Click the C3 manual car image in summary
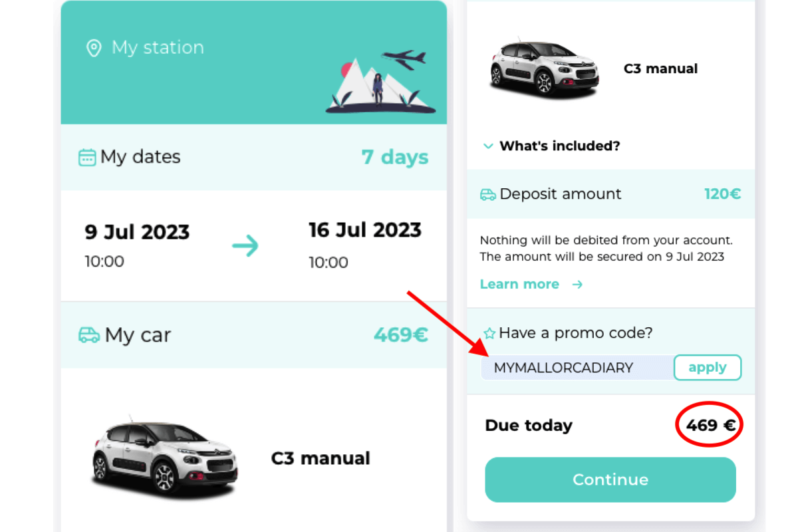 (544, 69)
